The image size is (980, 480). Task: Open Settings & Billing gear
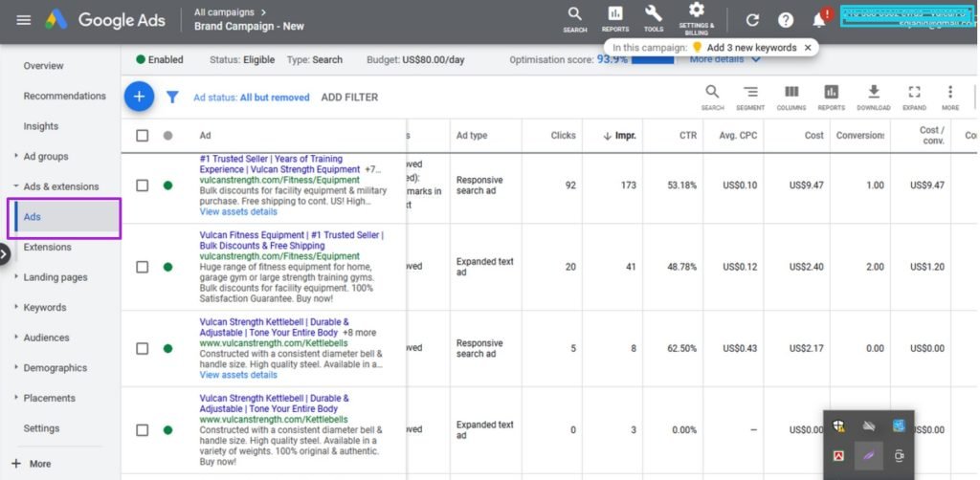(x=696, y=11)
